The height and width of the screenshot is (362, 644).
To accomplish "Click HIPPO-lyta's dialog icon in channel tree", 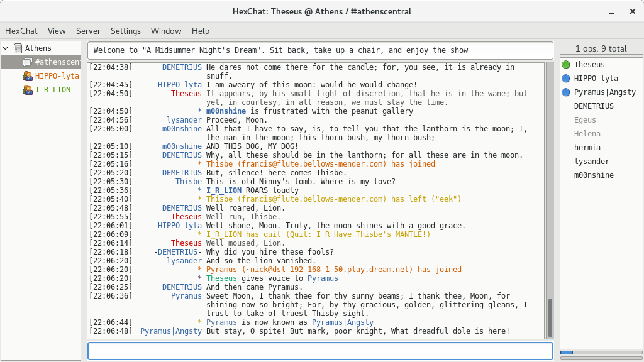I will 28,76.
